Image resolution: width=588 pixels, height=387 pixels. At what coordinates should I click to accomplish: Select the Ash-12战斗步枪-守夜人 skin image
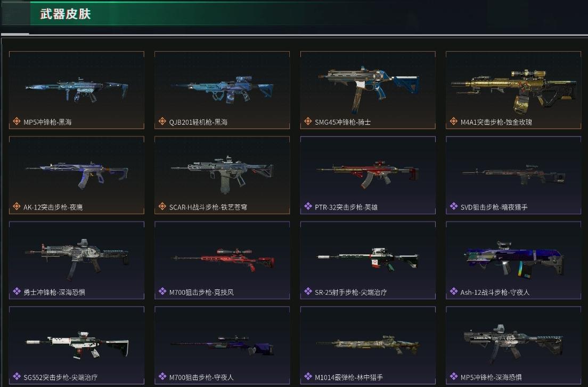[514, 258]
